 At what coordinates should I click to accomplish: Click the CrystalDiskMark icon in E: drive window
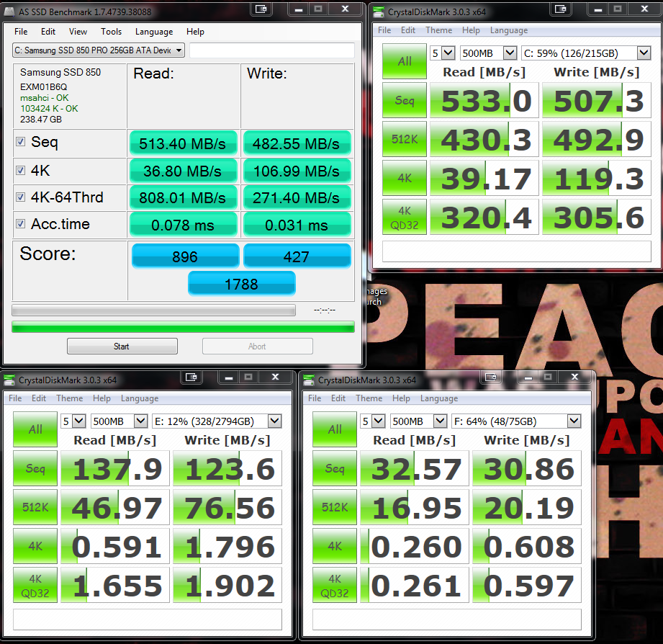click(10, 380)
